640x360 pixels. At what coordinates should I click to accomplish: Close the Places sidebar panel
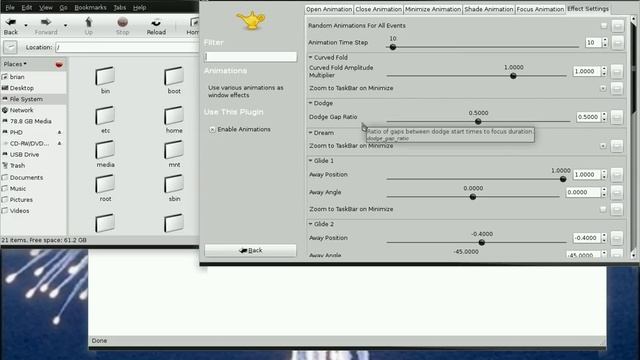coord(59,64)
